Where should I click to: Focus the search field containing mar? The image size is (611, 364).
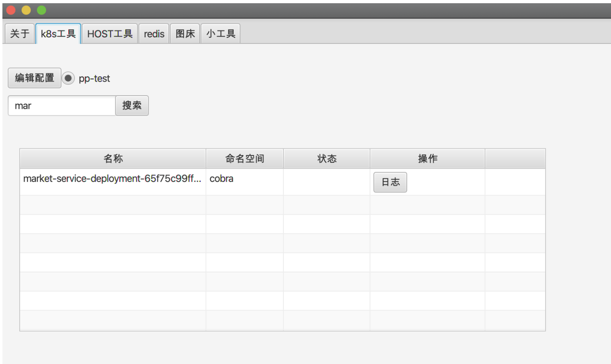62,106
